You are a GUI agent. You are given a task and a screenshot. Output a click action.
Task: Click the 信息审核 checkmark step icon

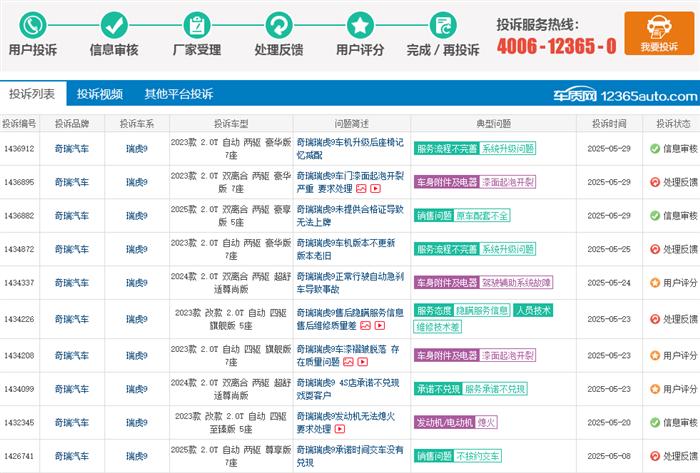114,25
